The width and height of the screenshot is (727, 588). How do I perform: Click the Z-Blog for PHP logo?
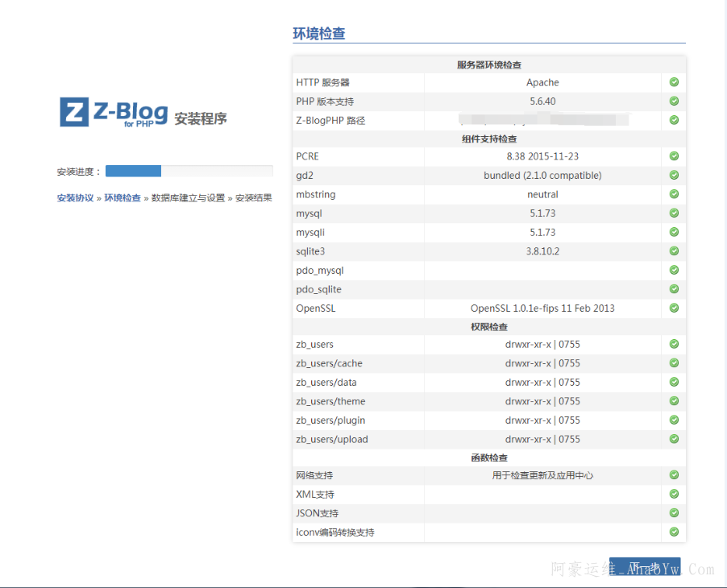(114, 113)
